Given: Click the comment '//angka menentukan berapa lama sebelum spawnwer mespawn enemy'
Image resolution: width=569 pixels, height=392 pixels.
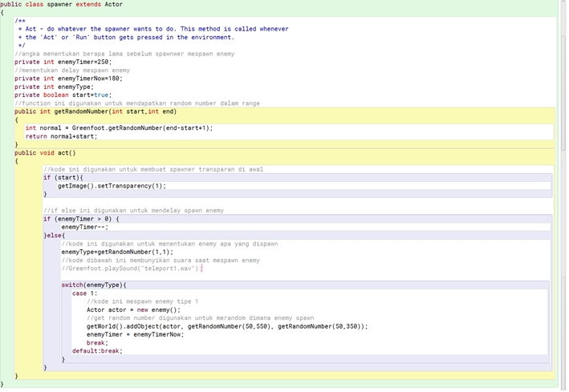Looking at the screenshot, I should coord(124,54).
